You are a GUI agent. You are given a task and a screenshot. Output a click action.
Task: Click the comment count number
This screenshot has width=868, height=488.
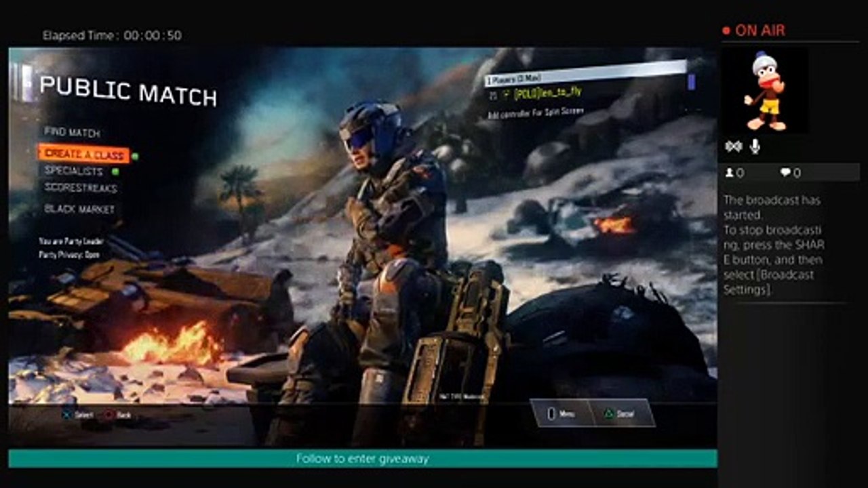[797, 173]
